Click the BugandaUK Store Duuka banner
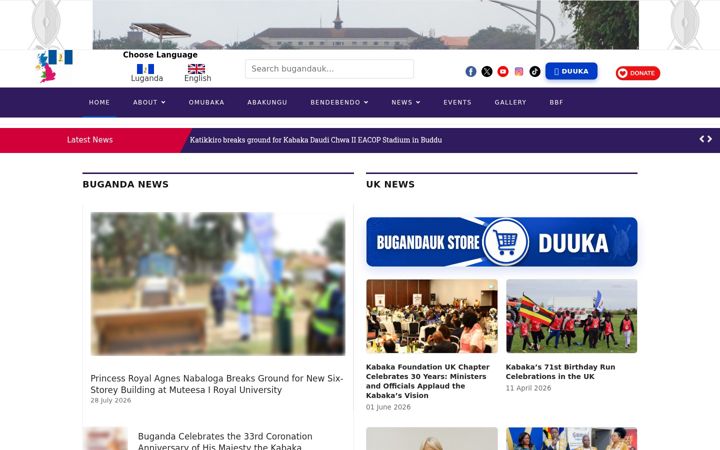The width and height of the screenshot is (720, 450). (501, 242)
